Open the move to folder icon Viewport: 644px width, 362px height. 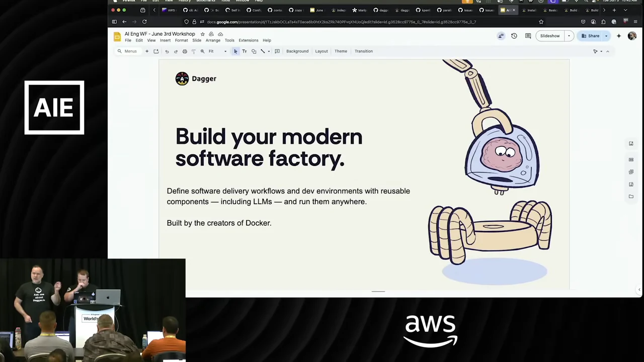[211, 34]
